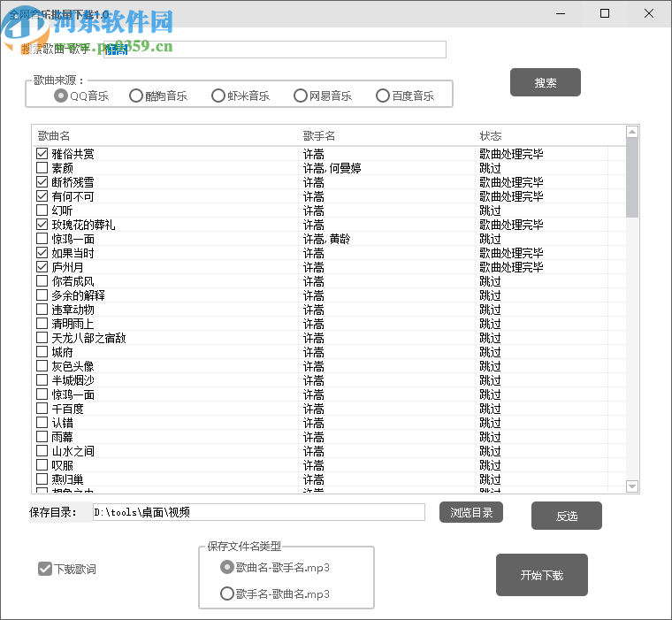The height and width of the screenshot is (620, 672).
Task: Uncheck the song 玫瑰花的葬礼
Action: 42,225
